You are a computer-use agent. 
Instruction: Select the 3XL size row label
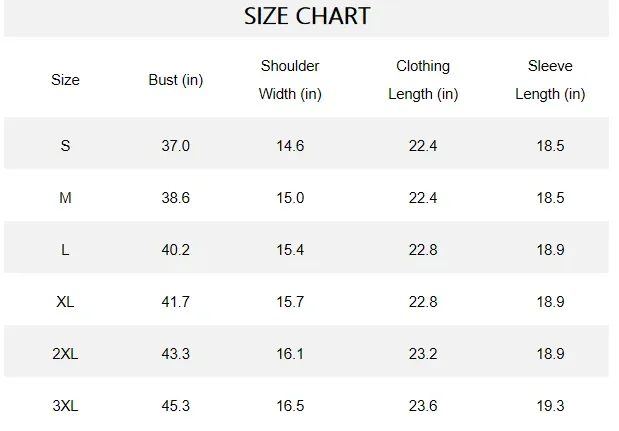coord(65,406)
